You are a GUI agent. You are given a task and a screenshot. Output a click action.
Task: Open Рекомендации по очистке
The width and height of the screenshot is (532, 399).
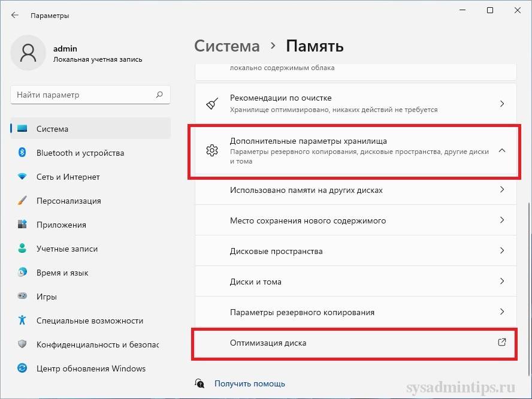click(356, 103)
